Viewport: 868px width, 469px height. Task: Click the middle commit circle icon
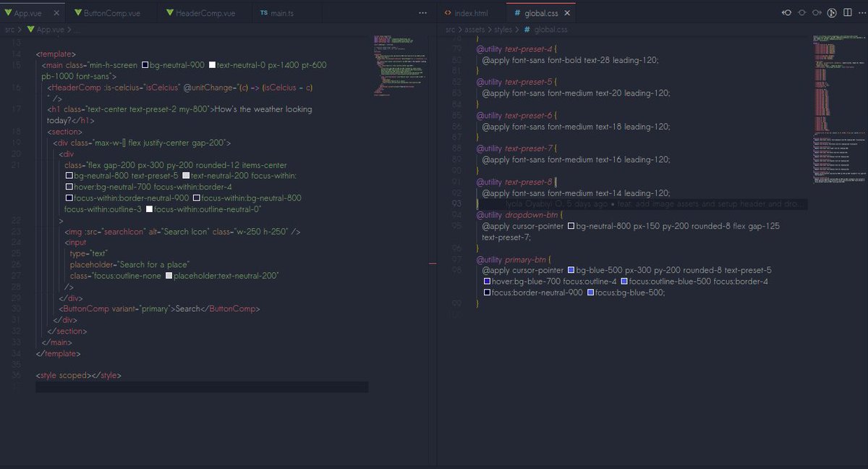(x=801, y=13)
